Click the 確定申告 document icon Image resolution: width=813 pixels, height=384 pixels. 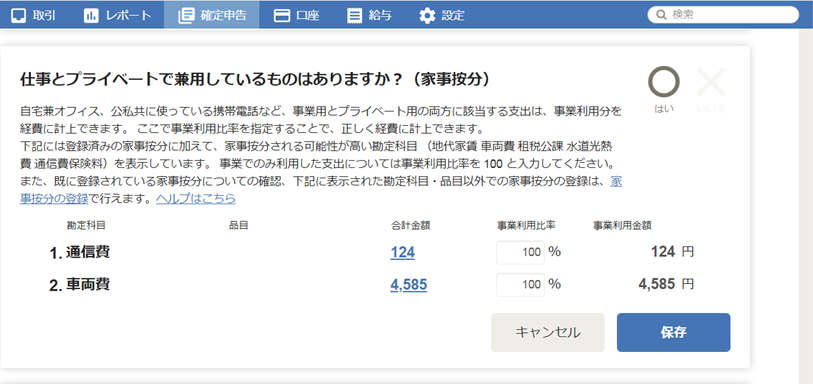click(186, 15)
